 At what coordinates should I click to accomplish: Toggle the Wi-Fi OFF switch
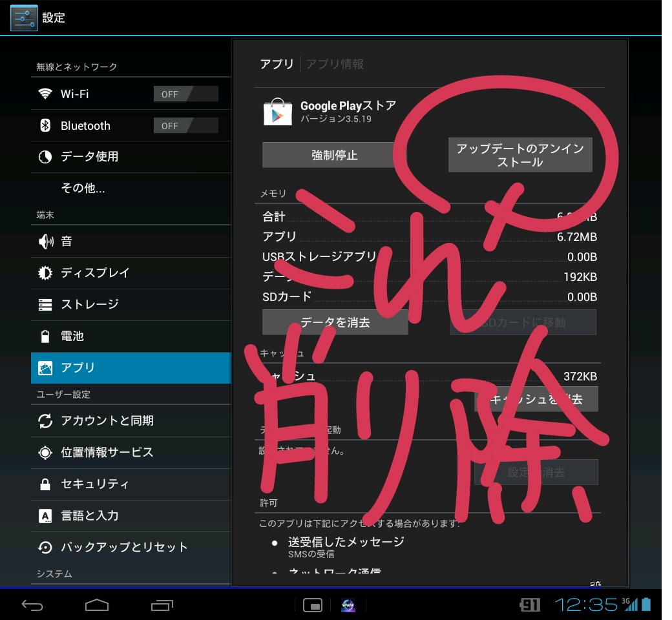tap(186, 94)
